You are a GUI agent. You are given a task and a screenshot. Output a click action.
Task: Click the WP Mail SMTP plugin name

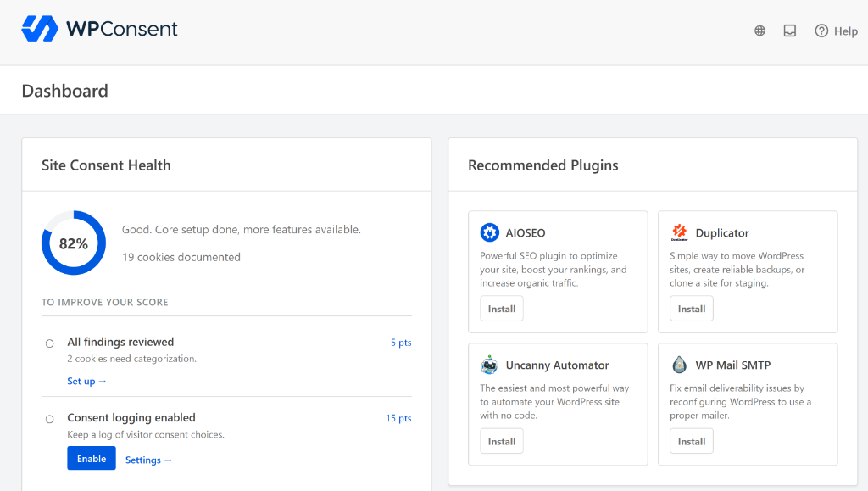click(x=733, y=365)
